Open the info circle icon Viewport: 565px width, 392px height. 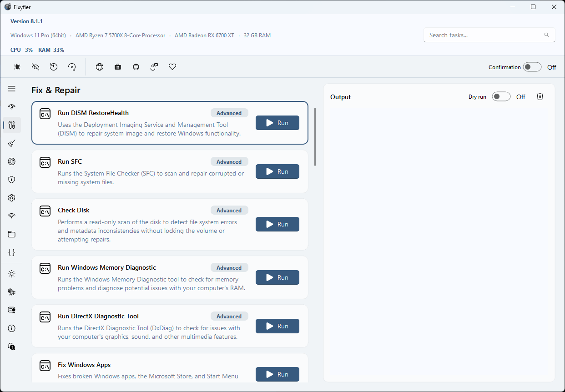[12, 328]
